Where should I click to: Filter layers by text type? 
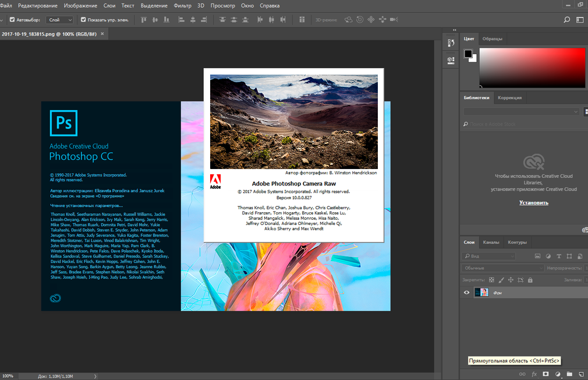[x=559, y=256]
